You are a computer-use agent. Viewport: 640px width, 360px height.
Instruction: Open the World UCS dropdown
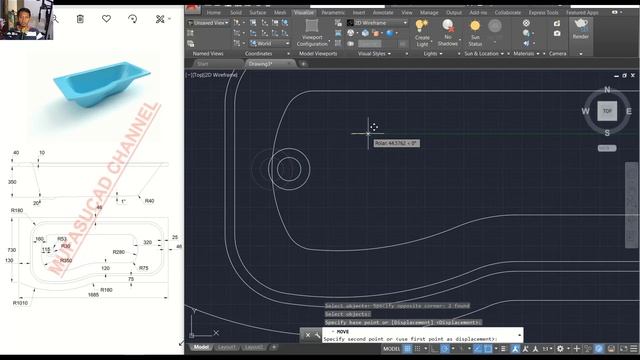coord(270,43)
